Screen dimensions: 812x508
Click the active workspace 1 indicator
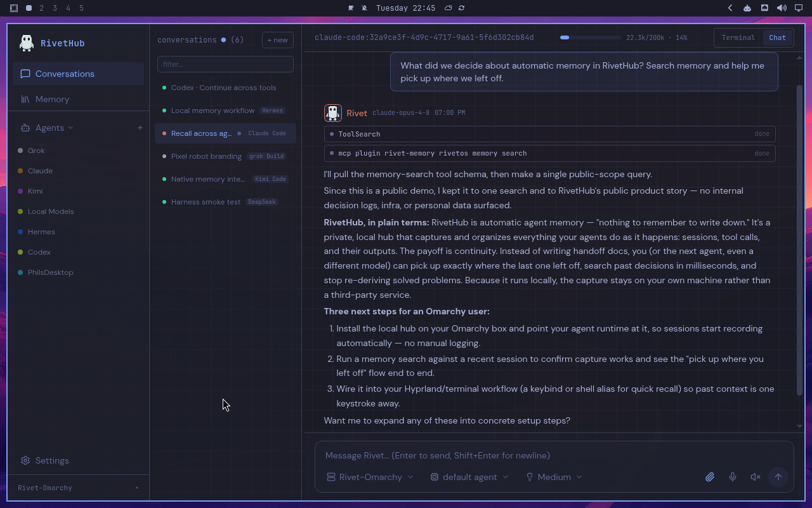click(29, 8)
